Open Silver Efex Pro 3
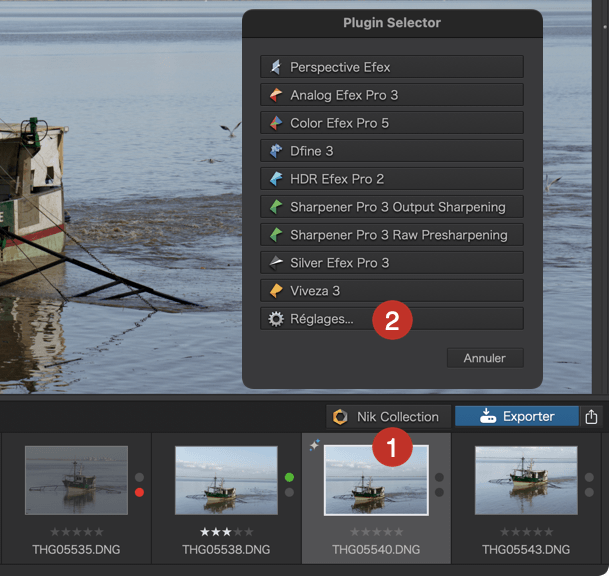 [392, 263]
